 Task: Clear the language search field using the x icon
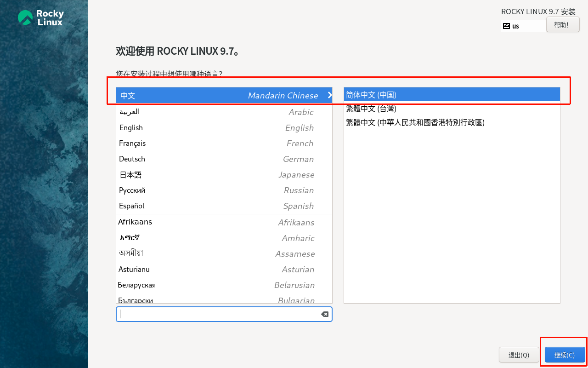pos(325,314)
